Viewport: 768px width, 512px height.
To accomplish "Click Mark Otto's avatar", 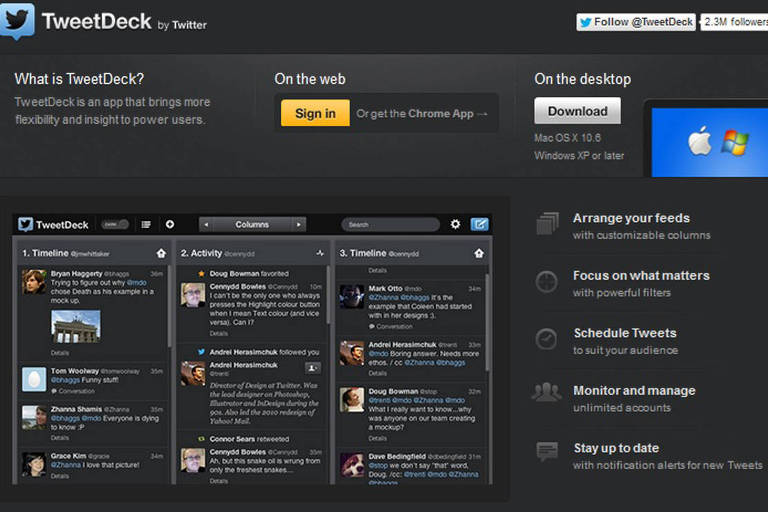I will pos(352,296).
